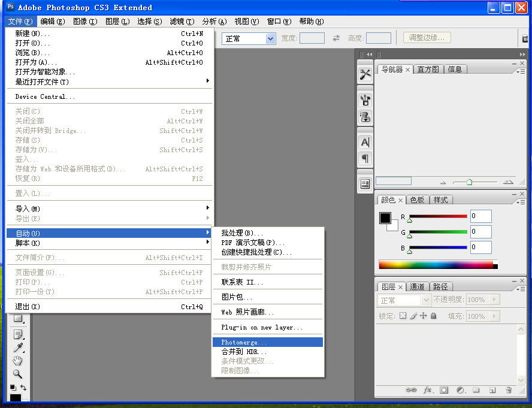Open the Tool Presets panel icon

(x=365, y=75)
